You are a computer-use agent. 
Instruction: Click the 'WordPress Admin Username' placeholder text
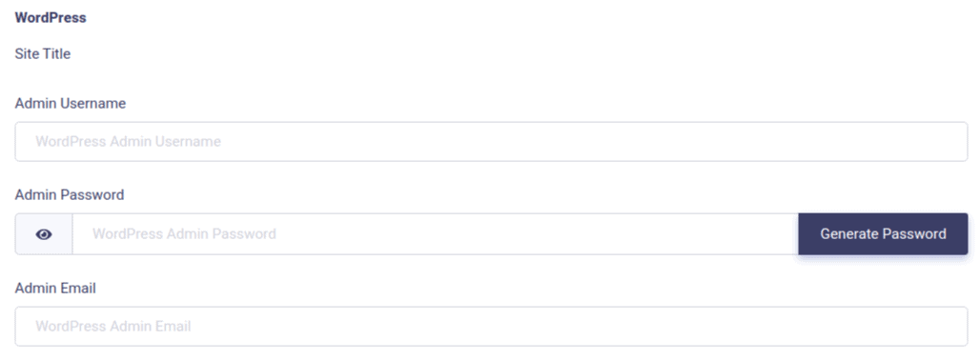click(128, 142)
